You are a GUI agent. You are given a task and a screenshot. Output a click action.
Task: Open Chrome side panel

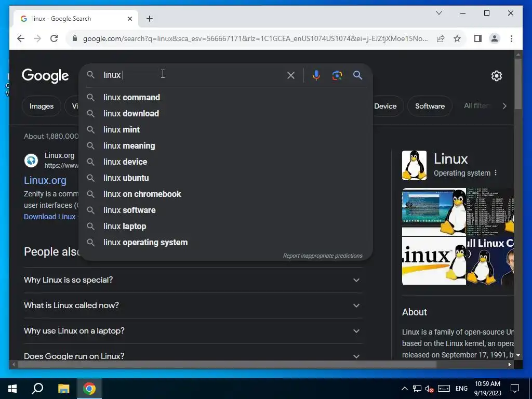(478, 38)
